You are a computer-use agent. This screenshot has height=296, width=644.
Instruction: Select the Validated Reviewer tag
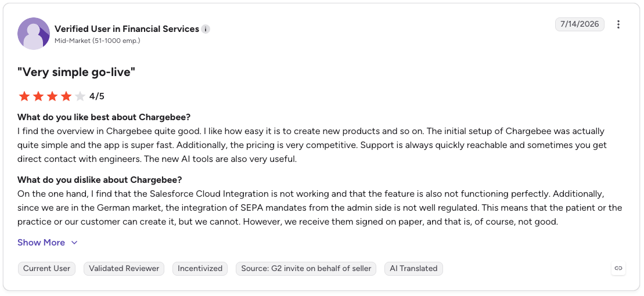pyautogui.click(x=124, y=269)
